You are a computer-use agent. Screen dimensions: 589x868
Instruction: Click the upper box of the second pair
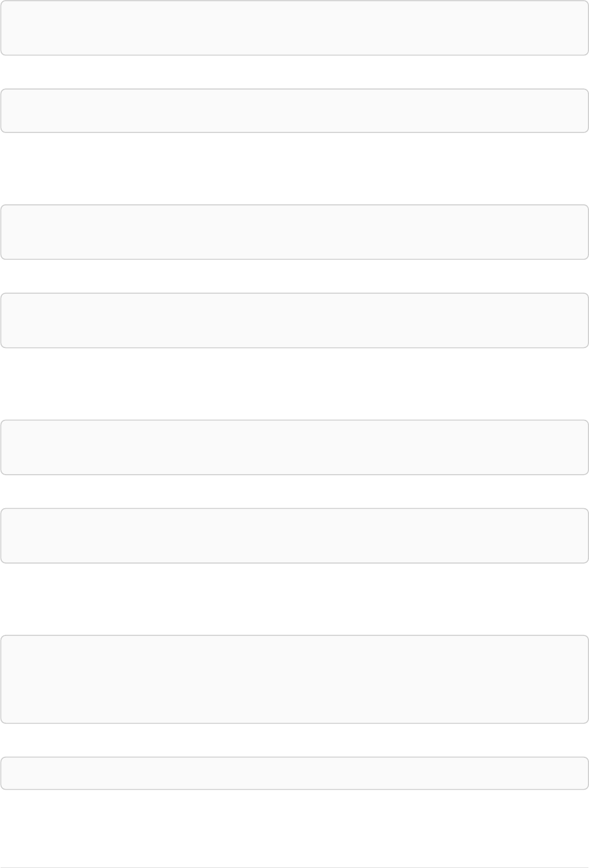294,232
